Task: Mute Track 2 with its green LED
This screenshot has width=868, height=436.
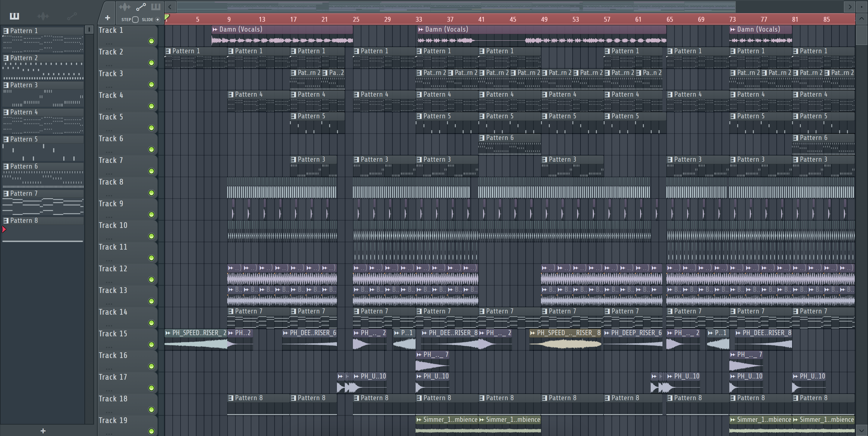Action: [x=152, y=63]
